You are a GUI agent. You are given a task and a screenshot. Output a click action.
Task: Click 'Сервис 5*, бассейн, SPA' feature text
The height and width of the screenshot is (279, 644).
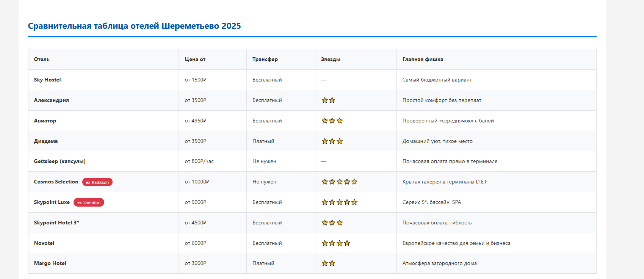coord(432,202)
